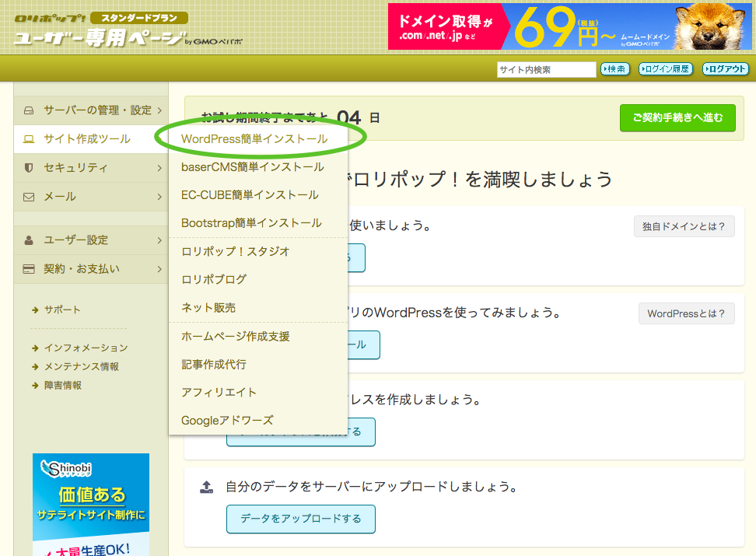Click the credit card icon beside 契約・お支払い

(x=29, y=269)
